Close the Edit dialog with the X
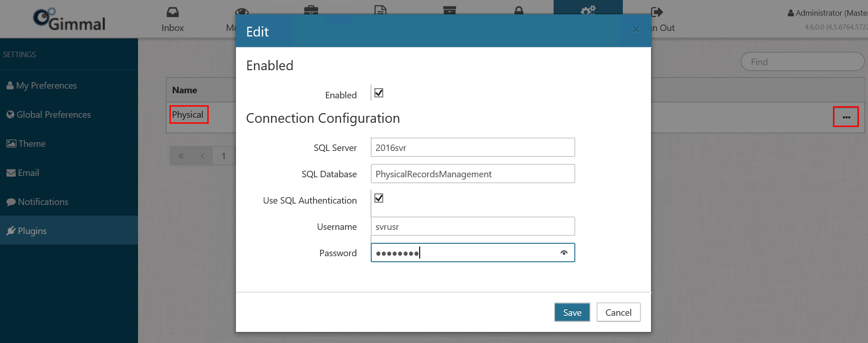The image size is (868, 343). (636, 30)
